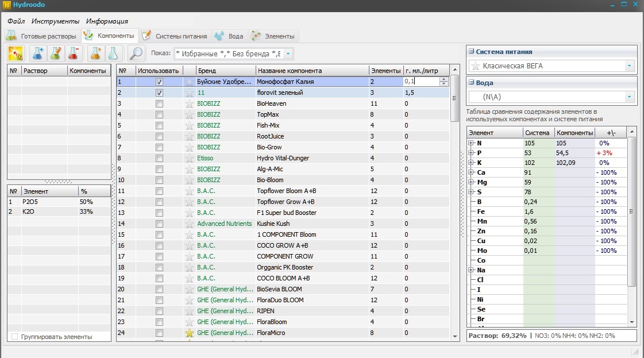Sort by Название компонента column header
Screen dimensions: 644x358
click(x=312, y=71)
